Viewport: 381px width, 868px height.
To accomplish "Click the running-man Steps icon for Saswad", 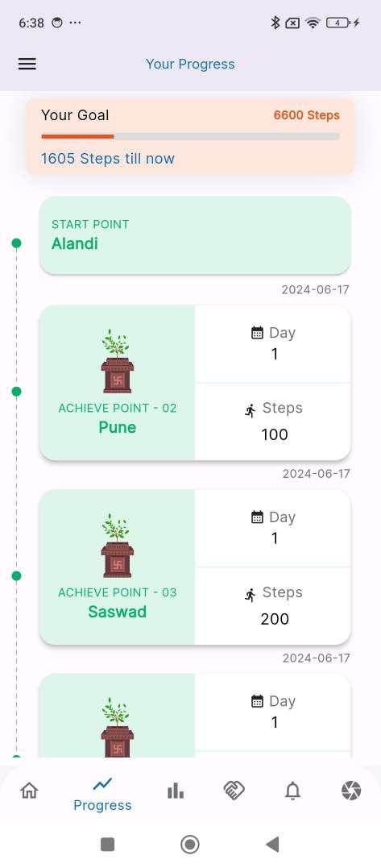I will [251, 595].
